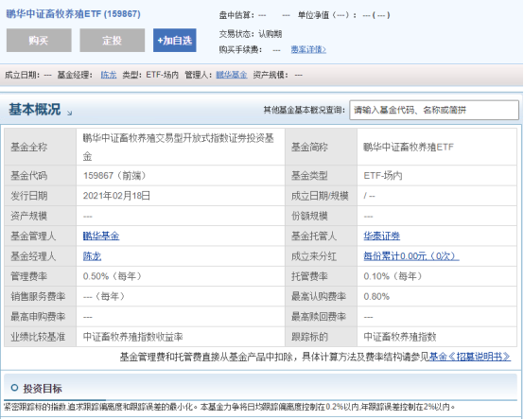
Task: Select the 0.80% max subscription fee value
Action: tap(376, 296)
